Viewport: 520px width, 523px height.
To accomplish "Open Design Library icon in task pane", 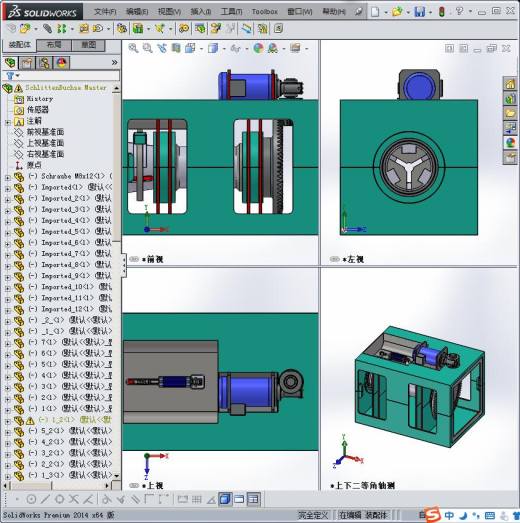I will point(510,99).
